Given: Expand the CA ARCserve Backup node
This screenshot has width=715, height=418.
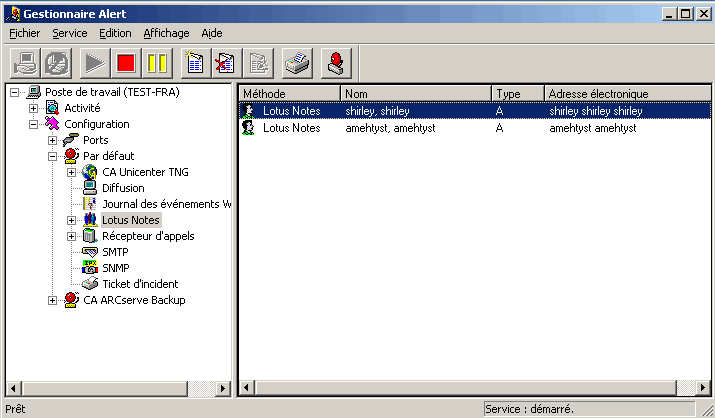Looking at the screenshot, I should (x=52, y=300).
